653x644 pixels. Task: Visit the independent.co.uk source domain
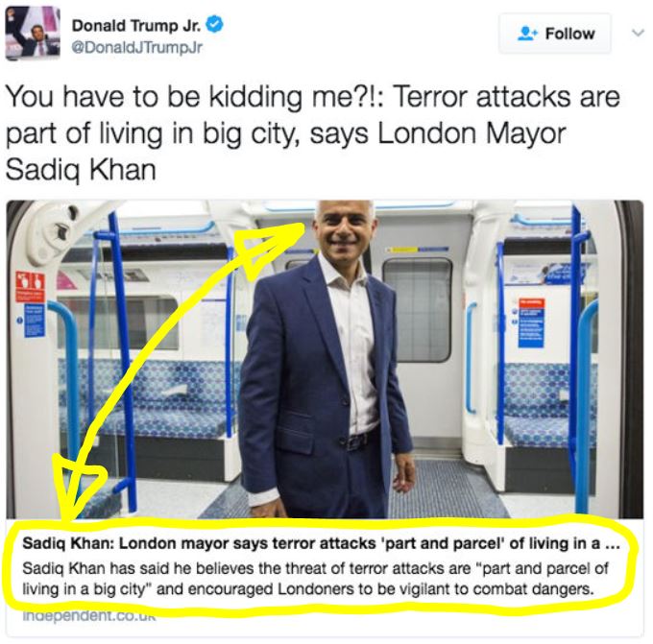point(88,615)
